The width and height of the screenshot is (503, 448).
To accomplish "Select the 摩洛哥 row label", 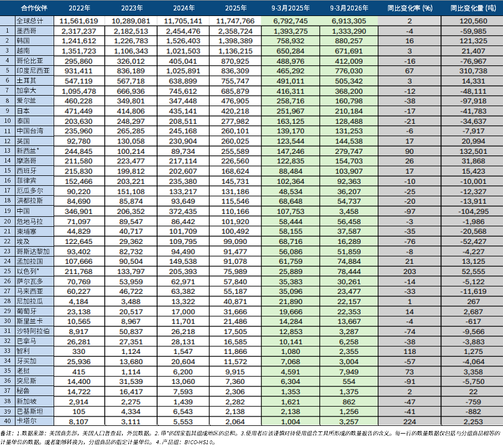I will (x=27, y=161).
